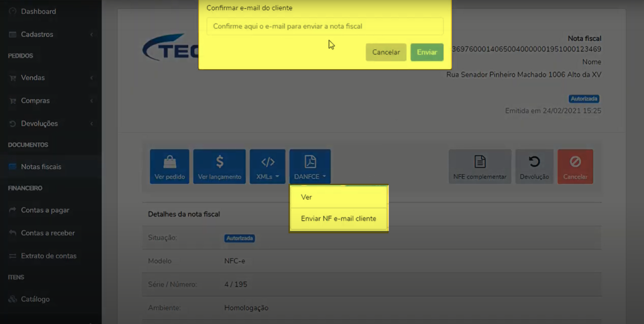Click the Ver lançamento button

point(219,167)
